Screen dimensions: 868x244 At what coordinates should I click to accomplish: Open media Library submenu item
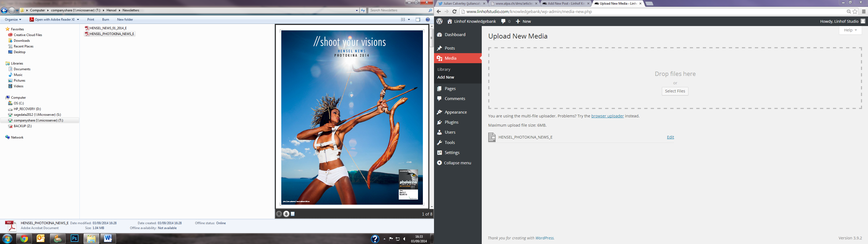pyautogui.click(x=444, y=69)
